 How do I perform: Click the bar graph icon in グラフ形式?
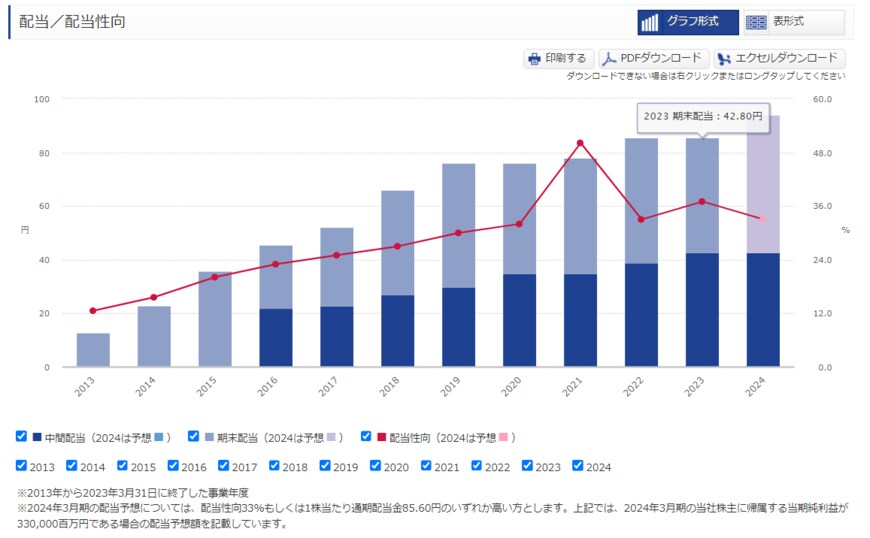click(x=650, y=22)
